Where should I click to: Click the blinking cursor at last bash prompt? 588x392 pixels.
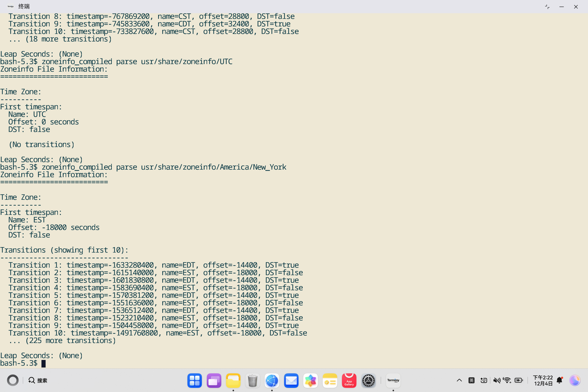point(44,364)
